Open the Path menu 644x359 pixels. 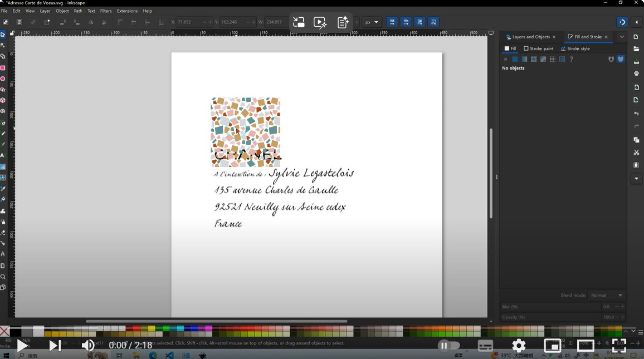click(x=78, y=11)
